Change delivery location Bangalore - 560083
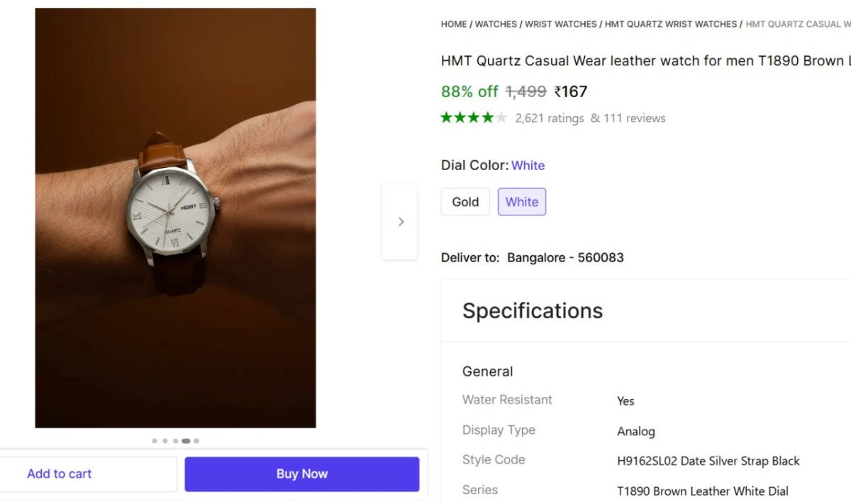Viewport: 851px width, 504px height. click(x=565, y=257)
